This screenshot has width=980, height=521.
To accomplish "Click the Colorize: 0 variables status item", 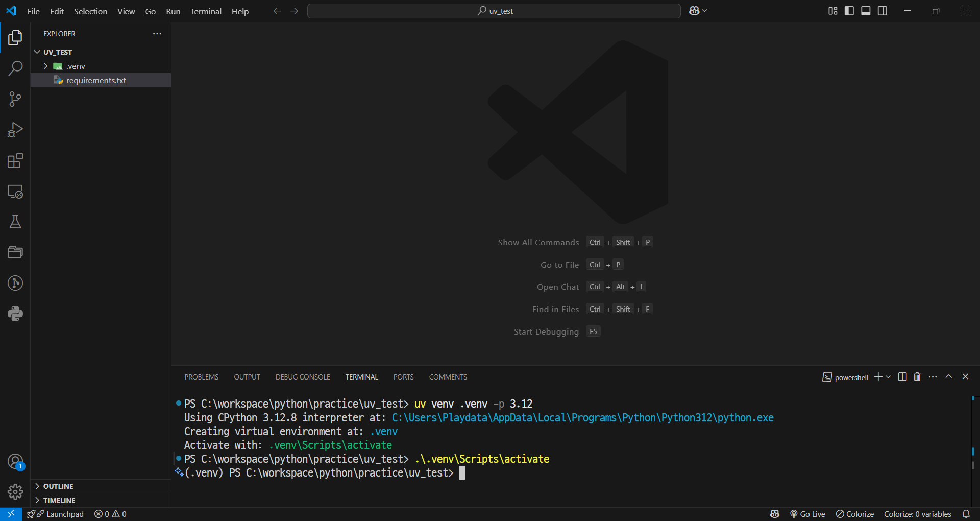I will (918, 514).
